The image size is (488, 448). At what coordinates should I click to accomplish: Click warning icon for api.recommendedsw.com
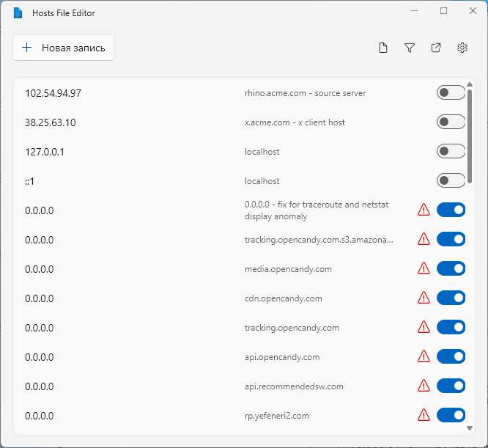tap(424, 386)
